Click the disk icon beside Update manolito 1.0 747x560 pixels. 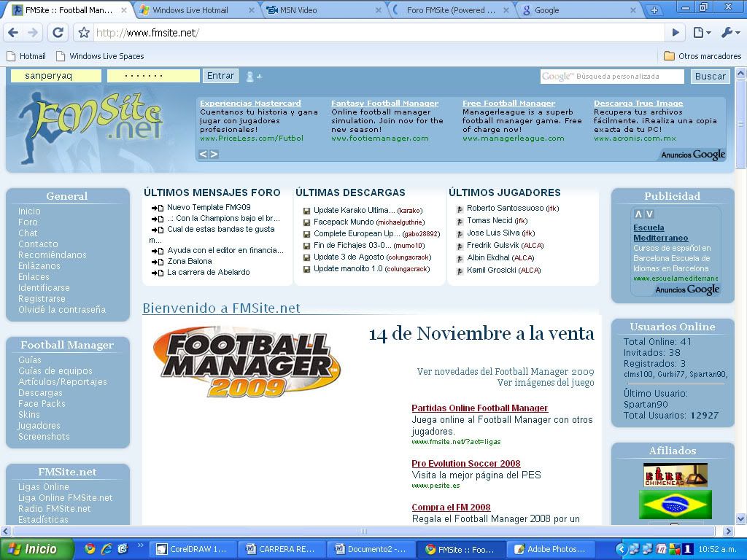coord(307,270)
